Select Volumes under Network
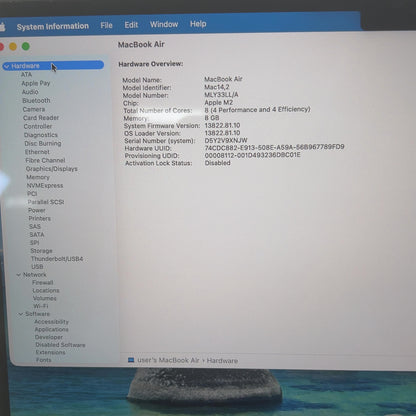Image resolution: width=416 pixels, height=416 pixels. point(44,298)
